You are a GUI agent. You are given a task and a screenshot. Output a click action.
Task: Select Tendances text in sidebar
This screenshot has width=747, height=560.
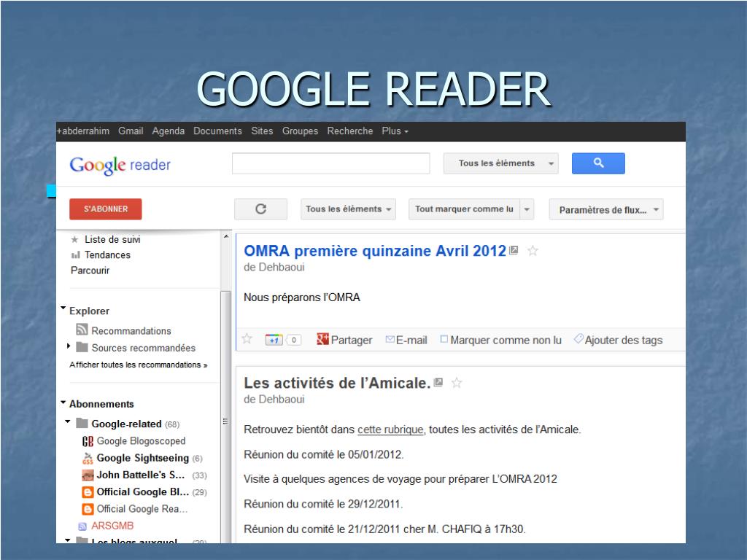[107, 255]
